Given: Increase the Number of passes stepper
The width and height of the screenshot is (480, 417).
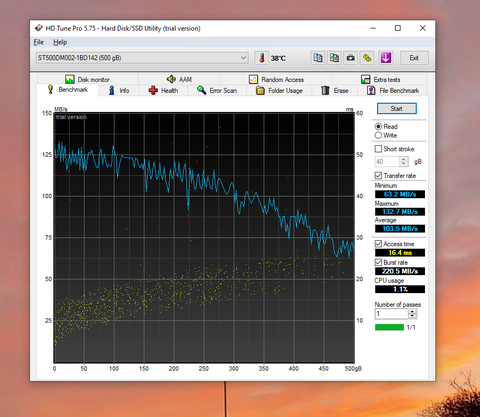Looking at the screenshot, I should click(x=413, y=311).
